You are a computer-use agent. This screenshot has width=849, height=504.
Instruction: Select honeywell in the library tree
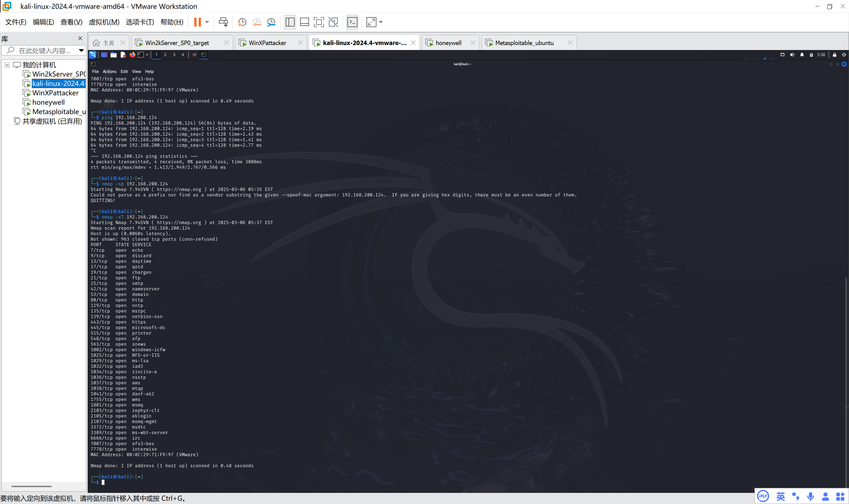click(48, 102)
